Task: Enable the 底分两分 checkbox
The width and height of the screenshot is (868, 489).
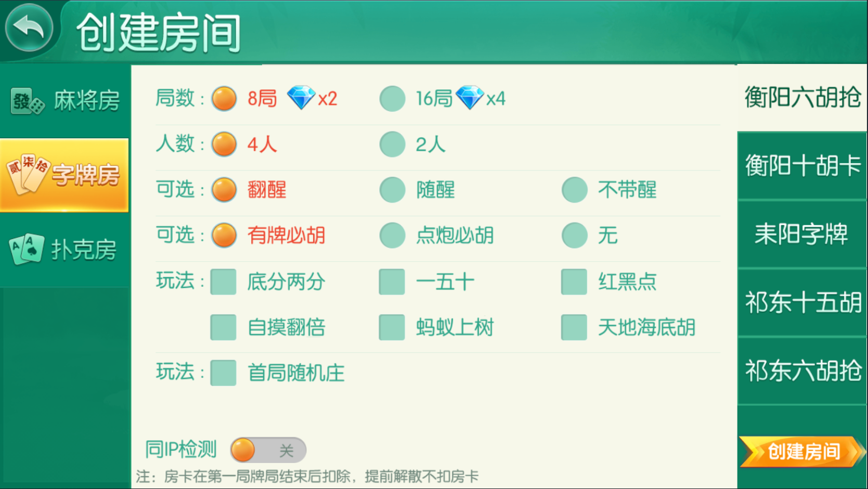Action: click(224, 282)
